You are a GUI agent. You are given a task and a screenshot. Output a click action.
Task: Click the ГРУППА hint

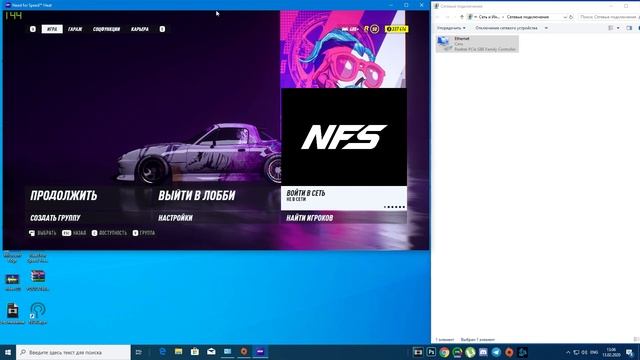pyautogui.click(x=144, y=233)
